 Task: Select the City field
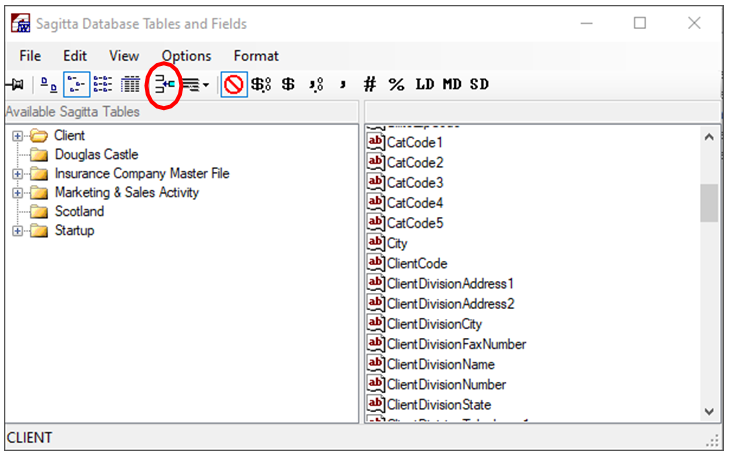click(x=397, y=244)
